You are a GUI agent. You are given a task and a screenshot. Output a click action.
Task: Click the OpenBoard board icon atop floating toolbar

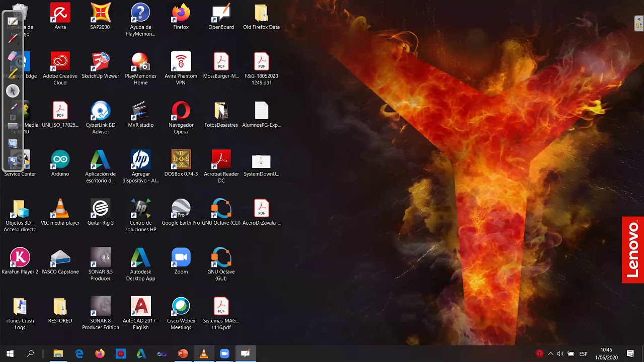pyautogui.click(x=13, y=21)
